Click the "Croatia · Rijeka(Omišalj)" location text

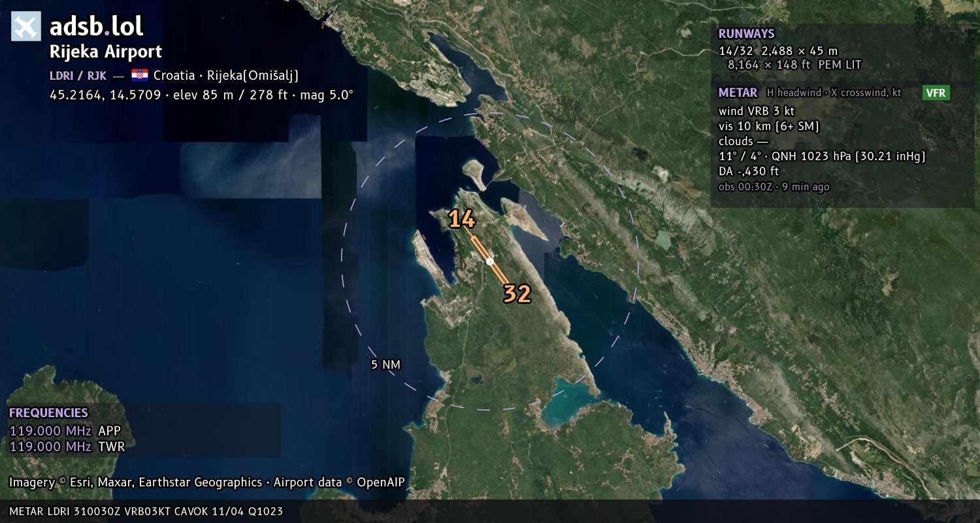pos(226,75)
